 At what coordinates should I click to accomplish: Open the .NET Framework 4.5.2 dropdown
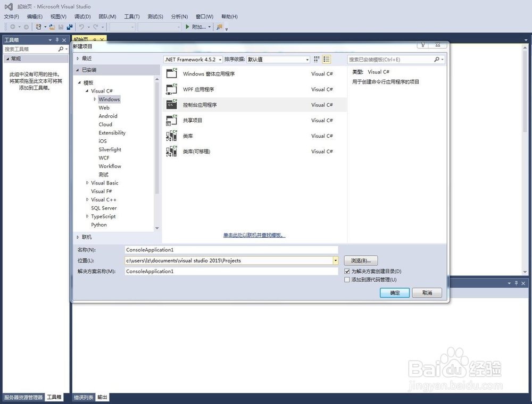pos(193,60)
